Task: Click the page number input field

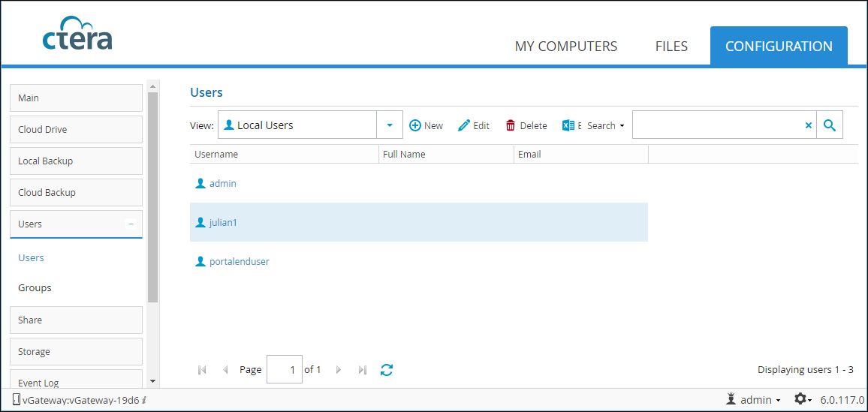Action: pyautogui.click(x=285, y=369)
